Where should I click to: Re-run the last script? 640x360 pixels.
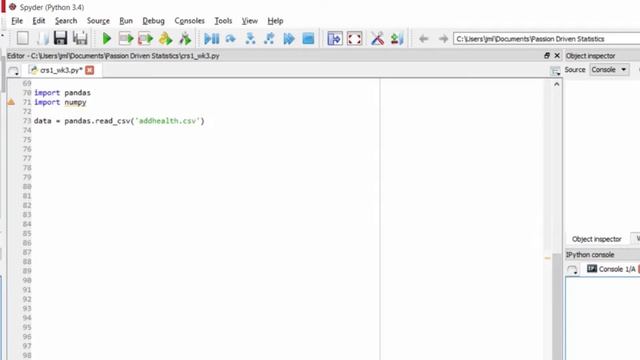coord(185,39)
